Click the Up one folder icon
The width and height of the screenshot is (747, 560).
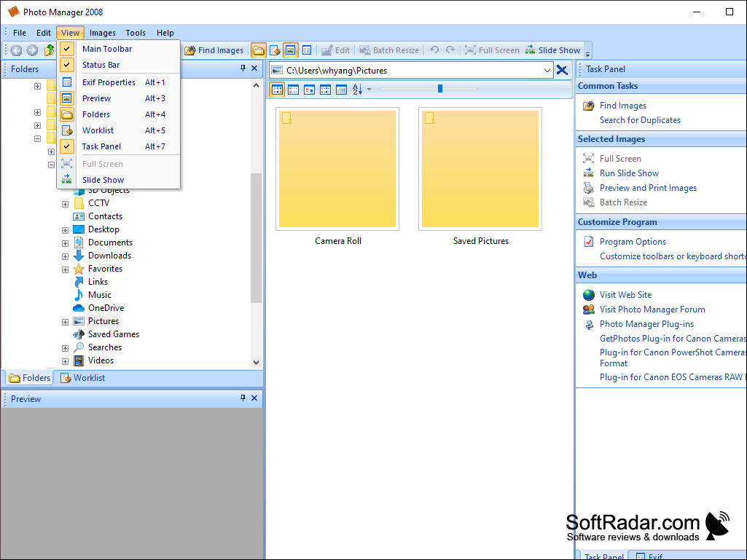(x=49, y=50)
